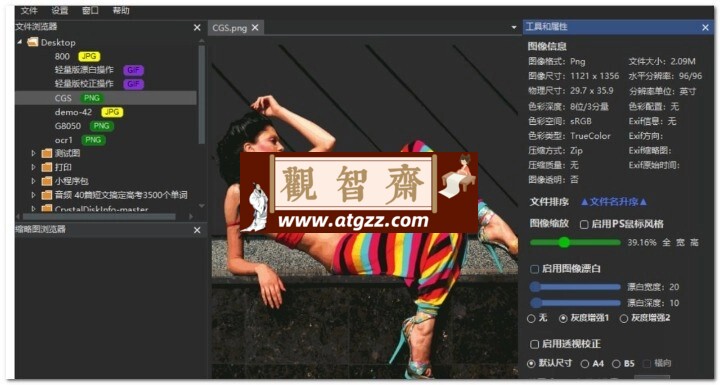Close the 文件浏览器 panel
The image size is (720, 385).
pos(197,28)
